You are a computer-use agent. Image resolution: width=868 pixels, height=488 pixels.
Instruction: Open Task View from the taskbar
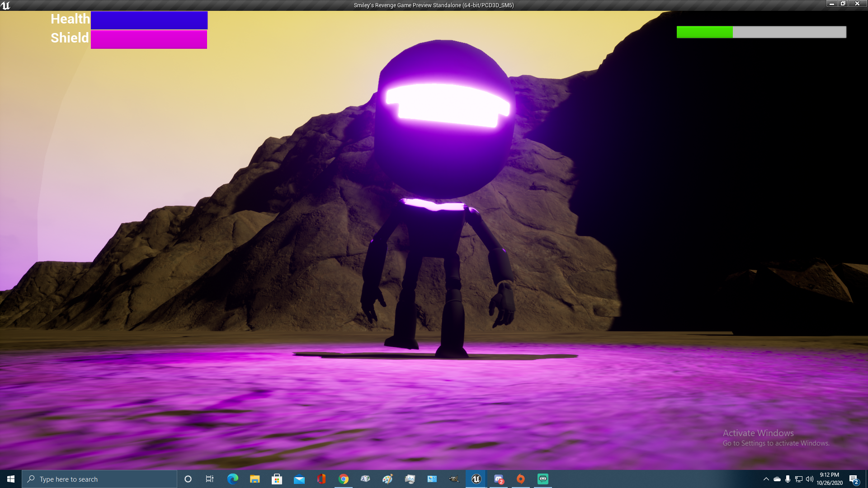tap(209, 479)
